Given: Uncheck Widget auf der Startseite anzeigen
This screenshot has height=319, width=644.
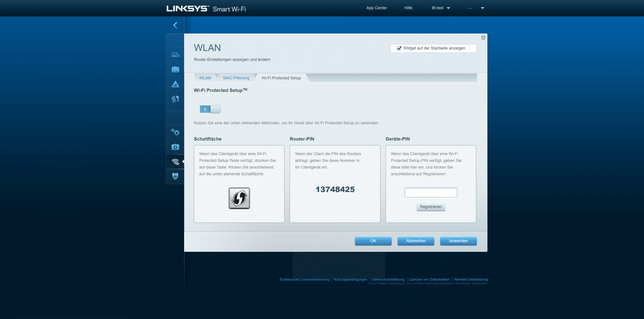Looking at the screenshot, I should pos(399,48).
